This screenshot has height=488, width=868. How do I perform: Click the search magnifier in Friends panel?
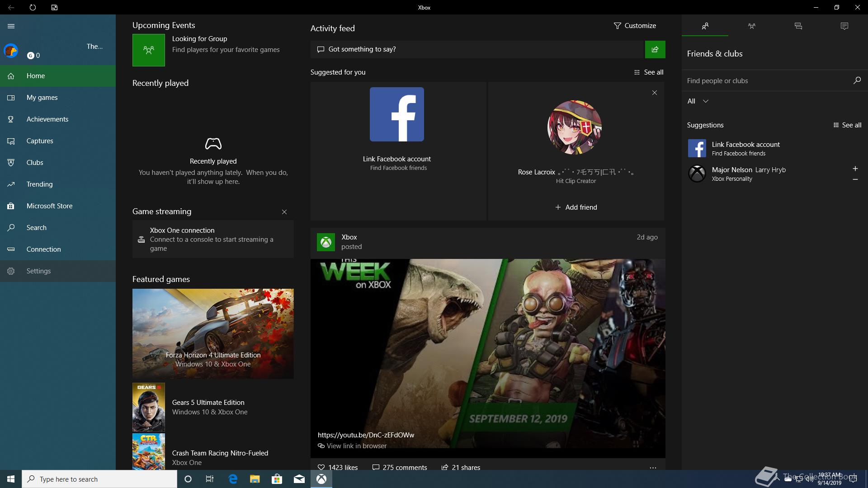(857, 80)
